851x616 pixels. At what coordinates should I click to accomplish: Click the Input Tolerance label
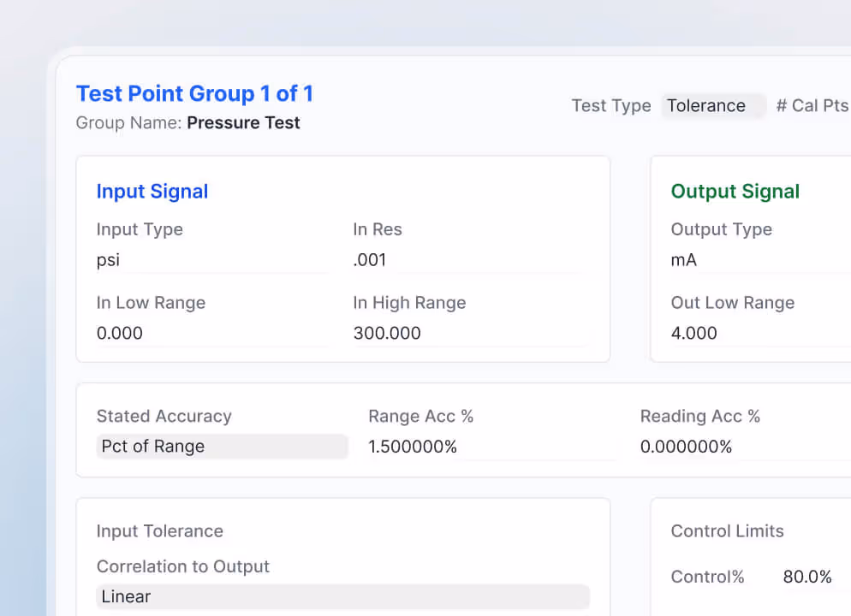click(x=159, y=530)
